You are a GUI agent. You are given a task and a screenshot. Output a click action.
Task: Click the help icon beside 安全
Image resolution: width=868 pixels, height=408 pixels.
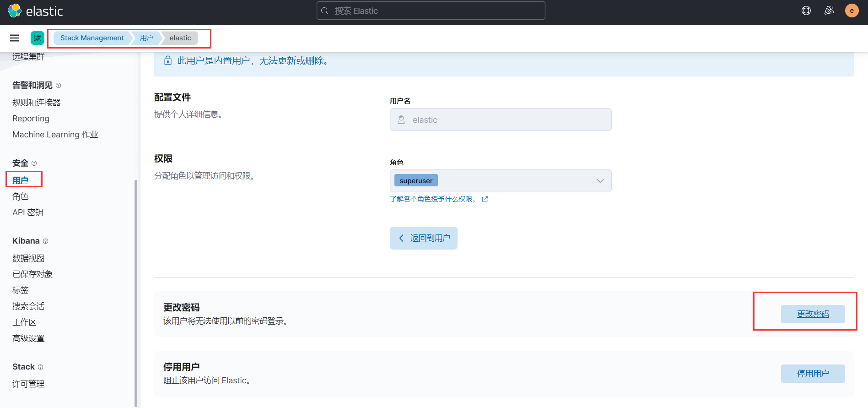(x=34, y=163)
